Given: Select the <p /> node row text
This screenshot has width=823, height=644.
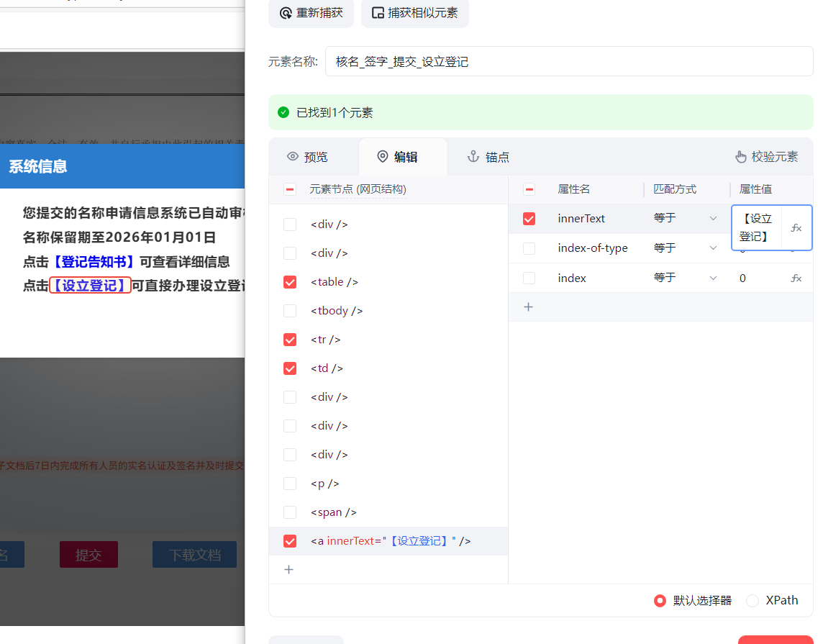Looking at the screenshot, I should pyautogui.click(x=325, y=484).
